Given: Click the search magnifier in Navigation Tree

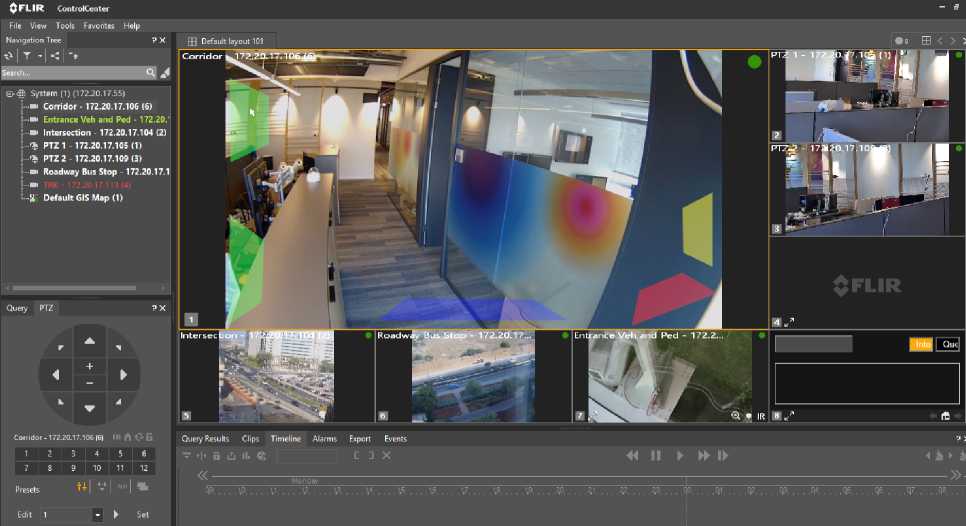Looking at the screenshot, I should point(151,73).
